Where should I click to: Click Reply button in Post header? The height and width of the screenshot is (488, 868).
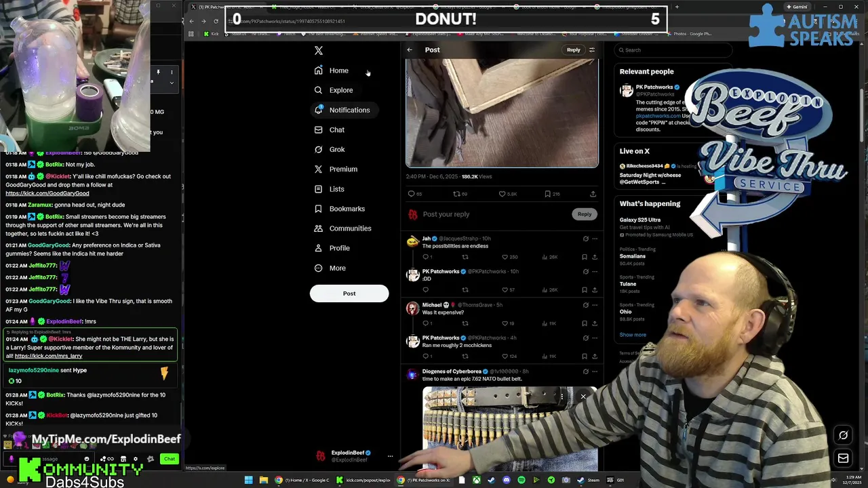point(574,49)
